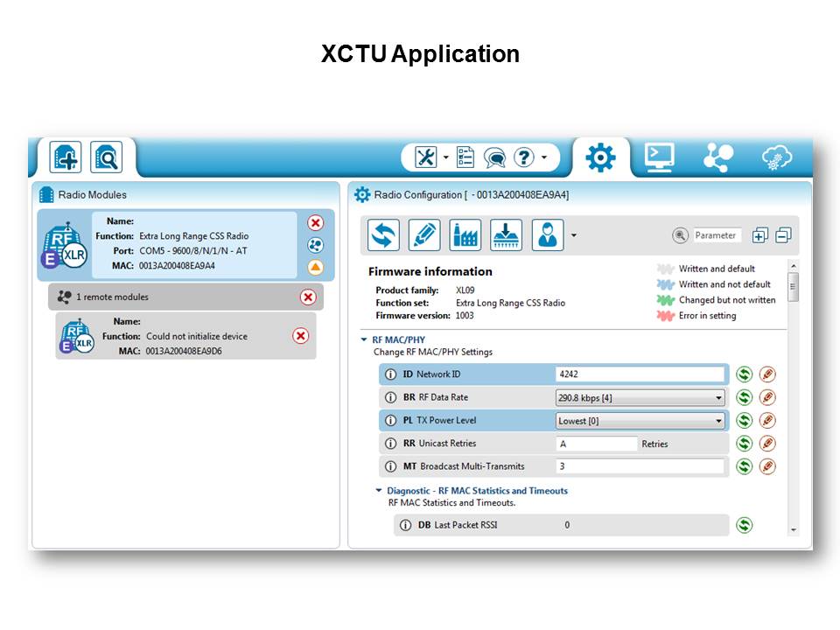The height and width of the screenshot is (630, 840).
Task: Write the TX Power Level setting
Action: 767,421
